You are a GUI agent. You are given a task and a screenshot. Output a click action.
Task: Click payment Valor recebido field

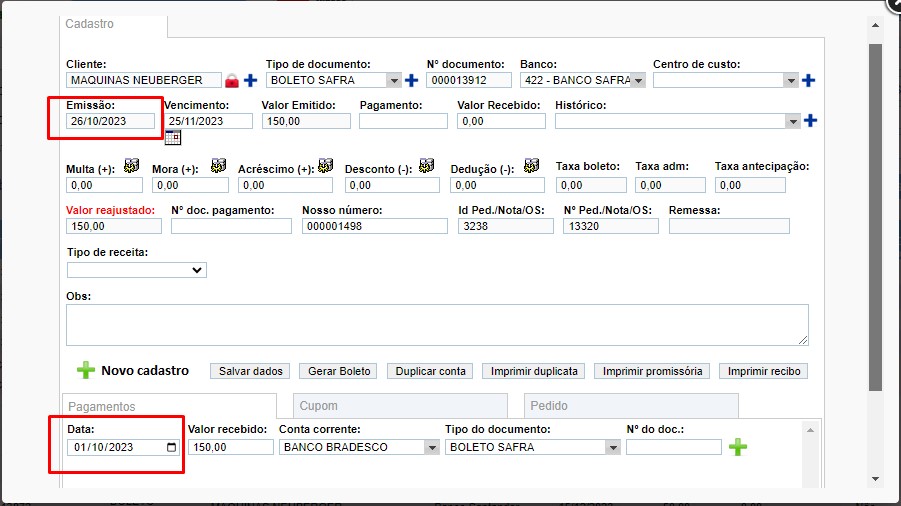tap(231, 447)
